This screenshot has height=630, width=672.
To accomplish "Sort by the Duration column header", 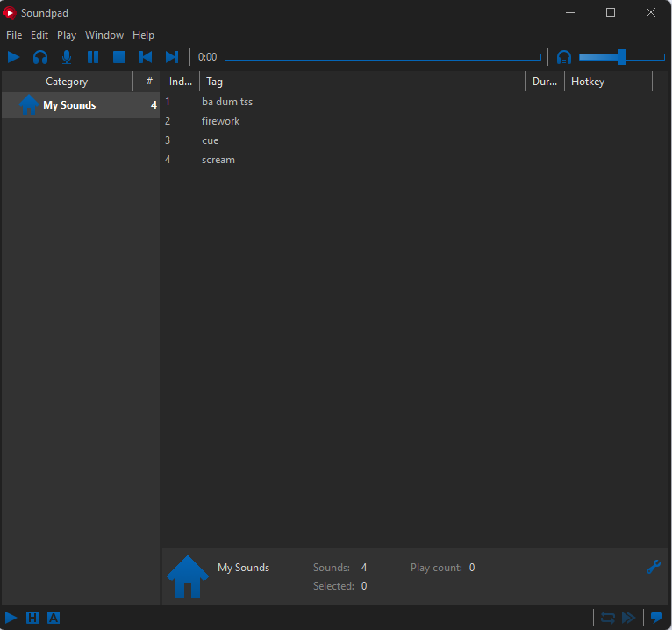I will (545, 82).
